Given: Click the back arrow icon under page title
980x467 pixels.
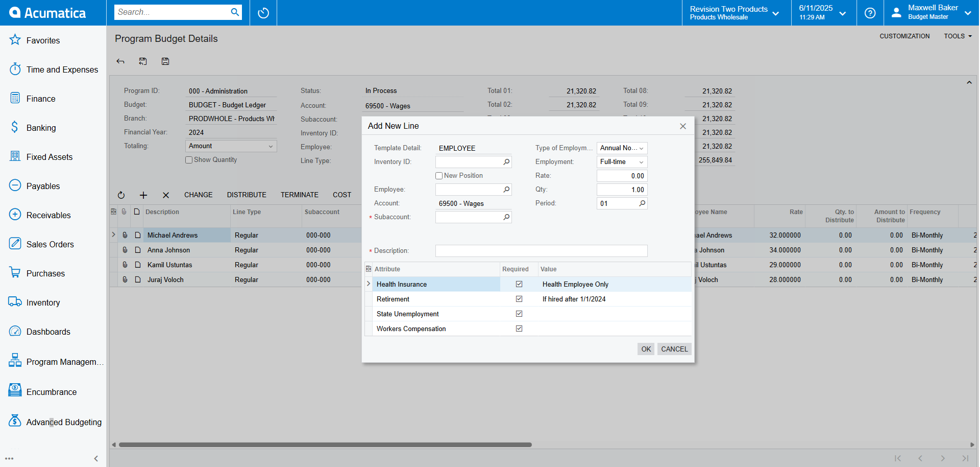Looking at the screenshot, I should pos(120,61).
